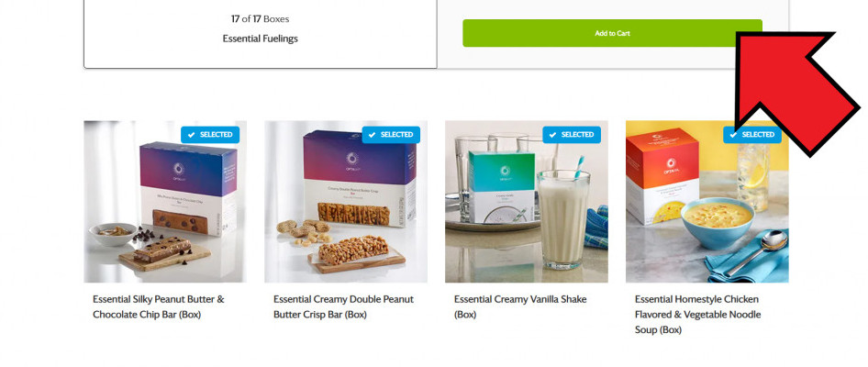Image resolution: width=868 pixels, height=367 pixels.
Task: Open Essential Silky Peanut Butter & Chocolate Chip Bar title
Action: 159,306
